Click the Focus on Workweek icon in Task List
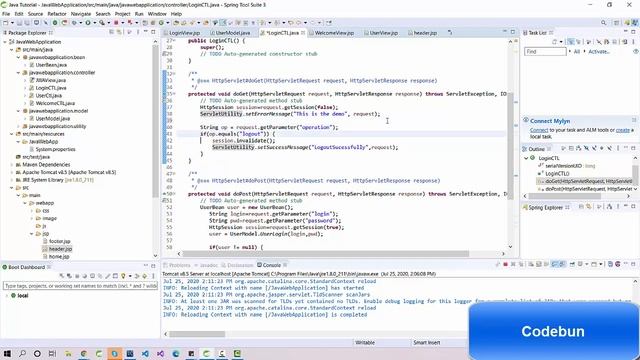Viewport: 640px width, 360px height. pos(589,42)
